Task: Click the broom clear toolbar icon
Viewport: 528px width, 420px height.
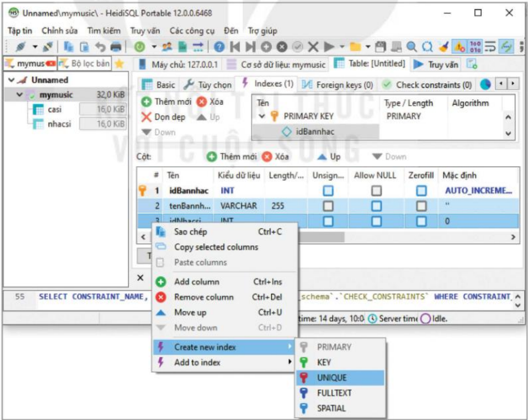Action: [x=443, y=47]
